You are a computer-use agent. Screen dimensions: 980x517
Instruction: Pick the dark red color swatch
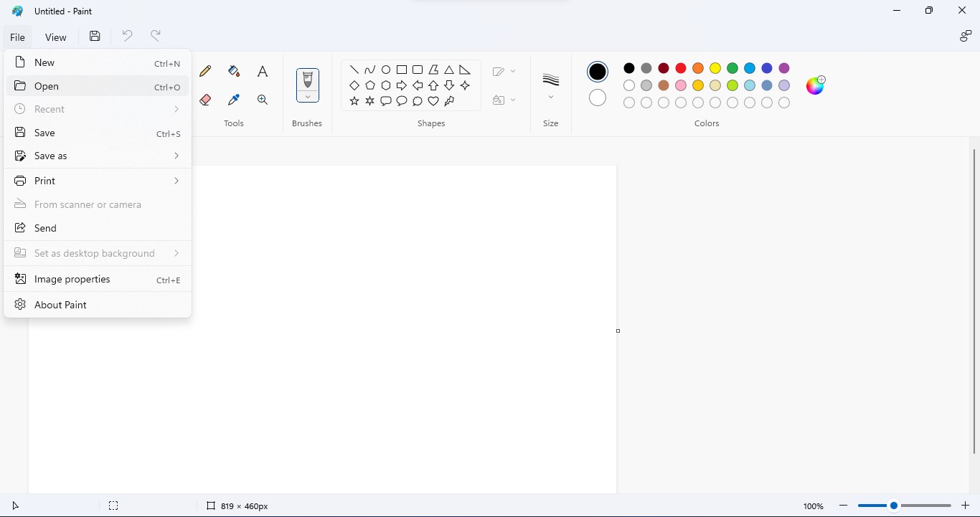[664, 68]
